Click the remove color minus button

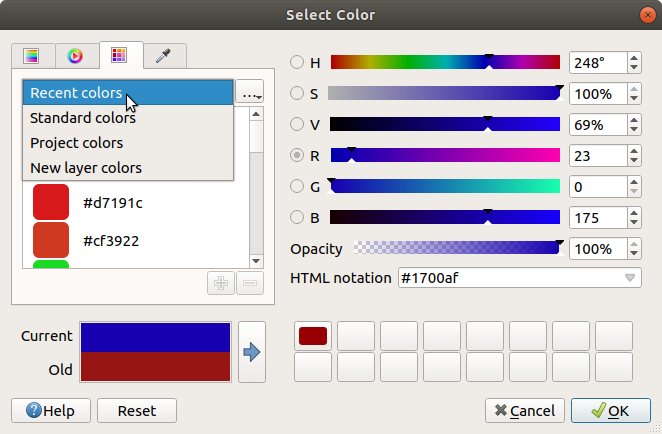(x=249, y=283)
